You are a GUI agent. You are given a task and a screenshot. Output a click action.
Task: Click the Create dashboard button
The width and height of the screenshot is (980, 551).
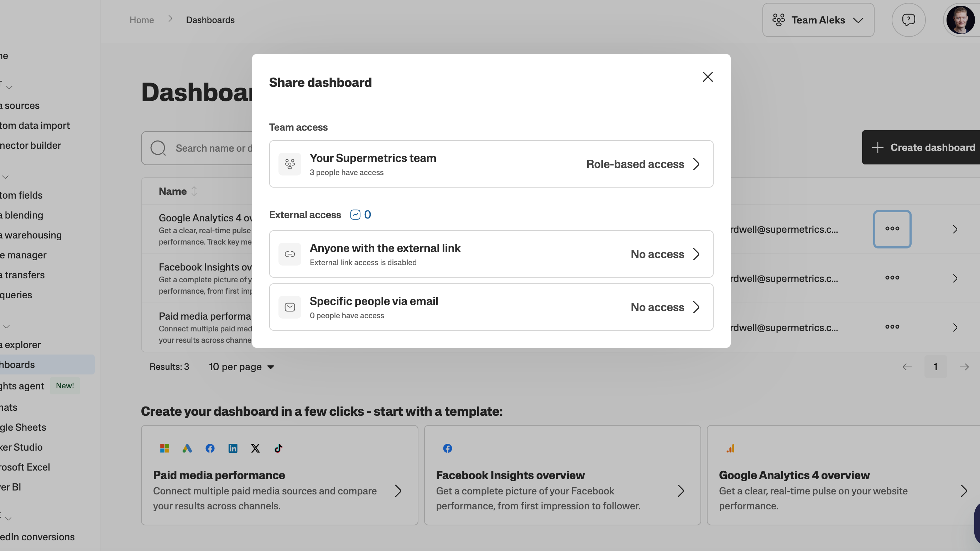click(921, 148)
